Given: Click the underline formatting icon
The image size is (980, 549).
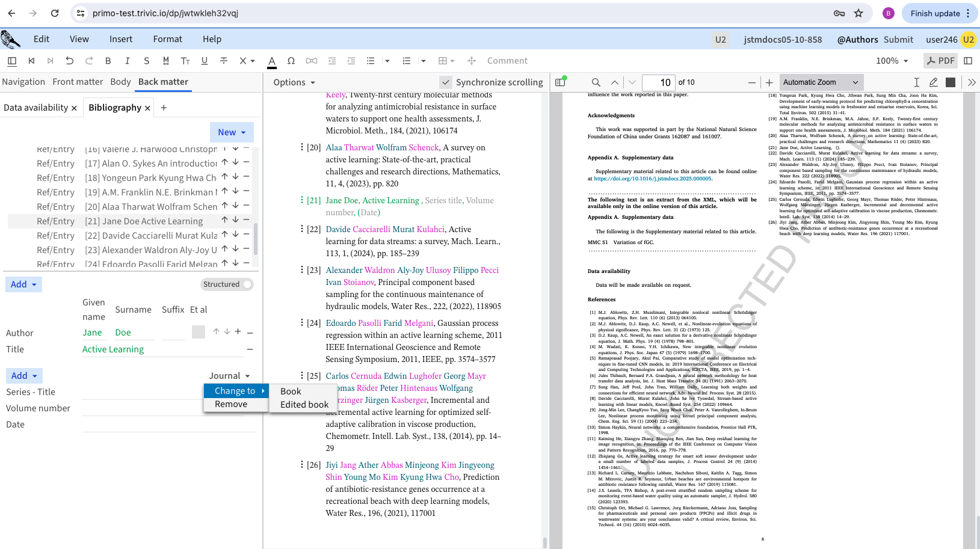Looking at the screenshot, I should [205, 61].
